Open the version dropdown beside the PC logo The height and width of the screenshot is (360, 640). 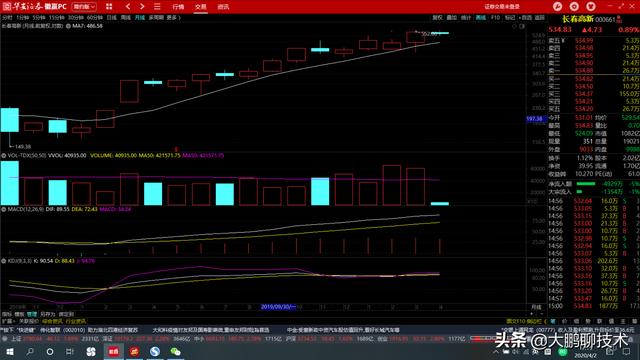point(84,7)
